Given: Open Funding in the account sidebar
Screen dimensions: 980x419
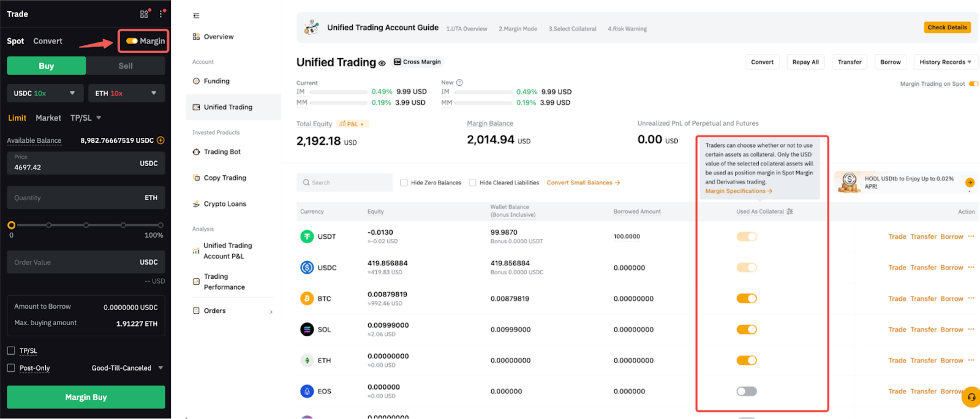Looking at the screenshot, I should point(216,81).
